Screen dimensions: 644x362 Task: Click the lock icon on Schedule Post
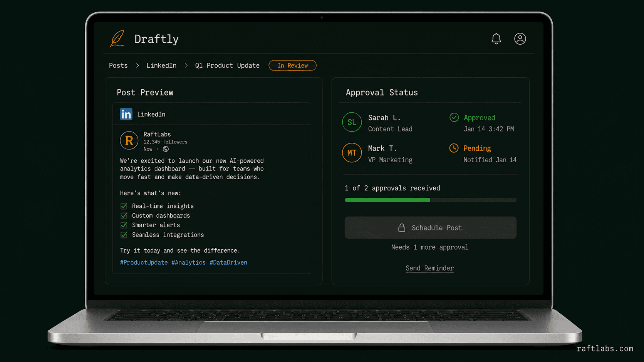[x=401, y=228]
